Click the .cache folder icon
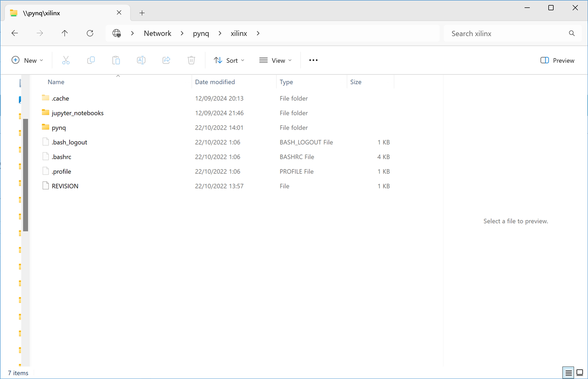Image resolution: width=588 pixels, height=379 pixels. [x=46, y=98]
